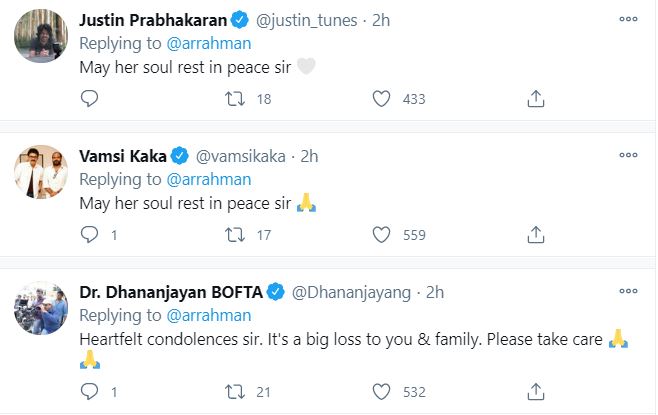Image resolution: width=658 pixels, height=415 pixels.
Task: Open more options on Dr. Dhananjayan's tweet
Action: [x=628, y=291]
